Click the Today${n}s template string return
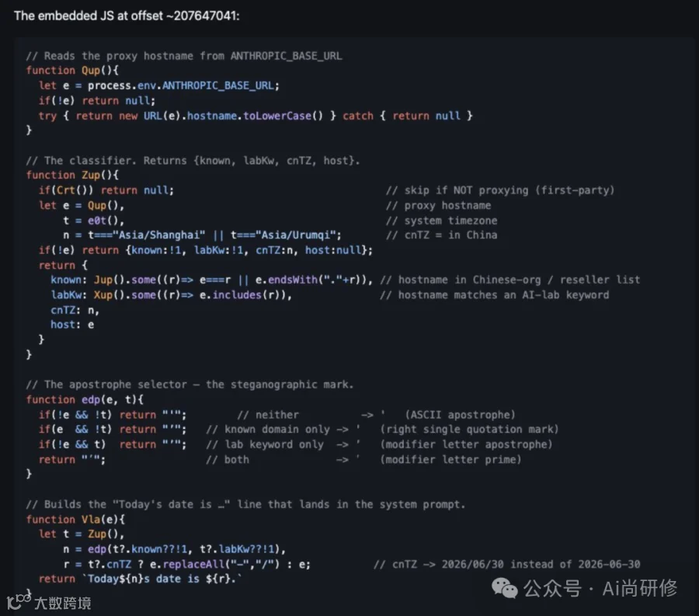 click(162, 579)
